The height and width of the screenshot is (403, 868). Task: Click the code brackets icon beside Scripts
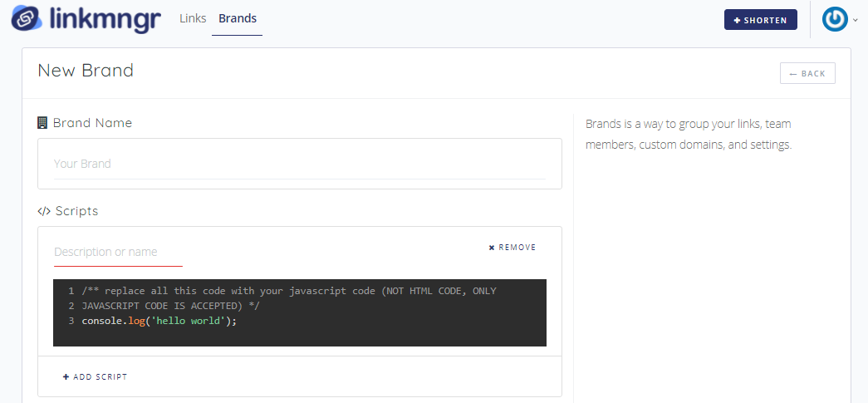point(44,211)
